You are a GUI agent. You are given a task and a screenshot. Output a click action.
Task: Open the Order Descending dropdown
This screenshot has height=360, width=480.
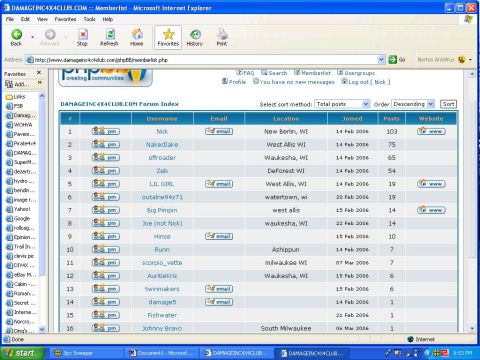pos(413,104)
